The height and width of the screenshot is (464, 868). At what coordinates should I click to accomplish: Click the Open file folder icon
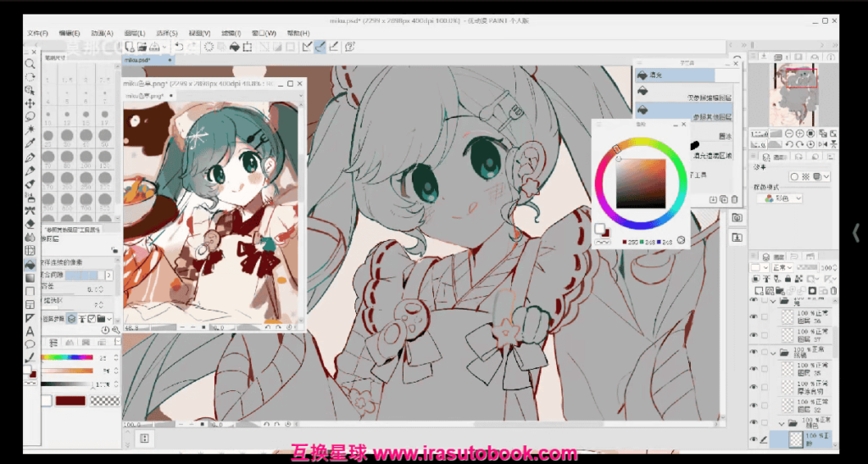142,47
